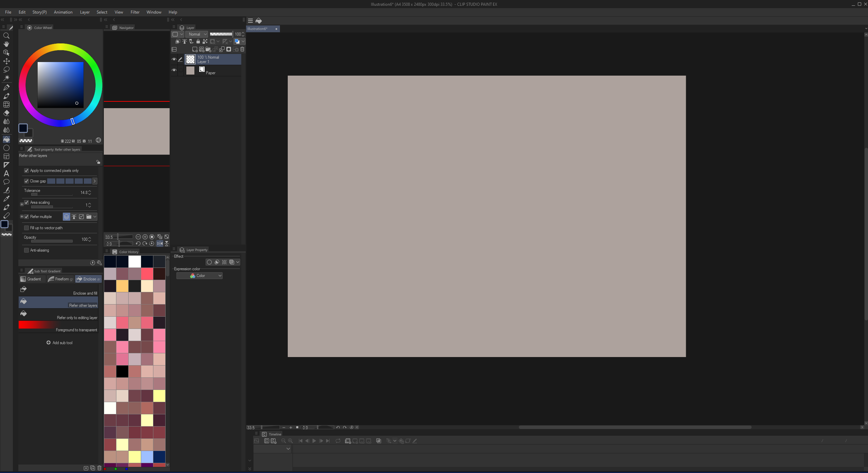
Task: Click Layer 1 thumbnail in layer panel
Action: click(x=190, y=59)
